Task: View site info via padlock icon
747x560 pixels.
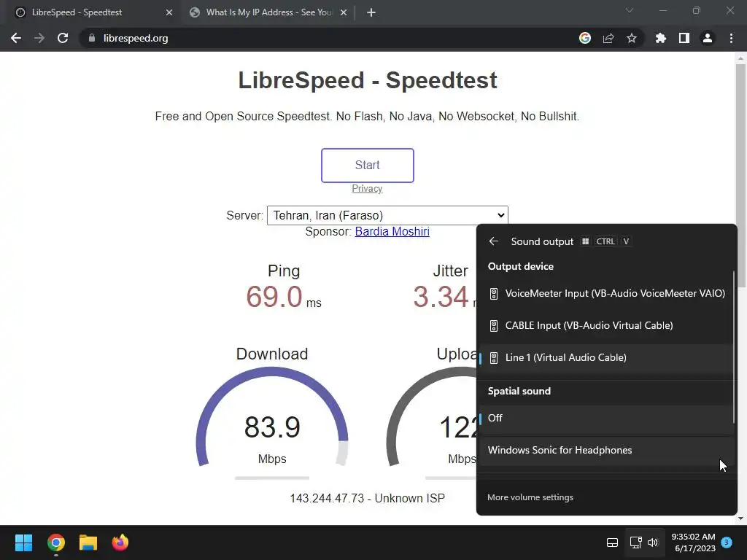Action: 92,38
